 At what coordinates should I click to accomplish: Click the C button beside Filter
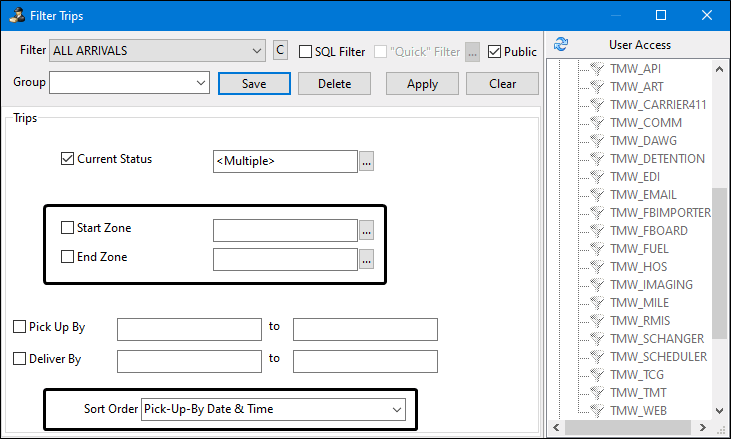[280, 50]
